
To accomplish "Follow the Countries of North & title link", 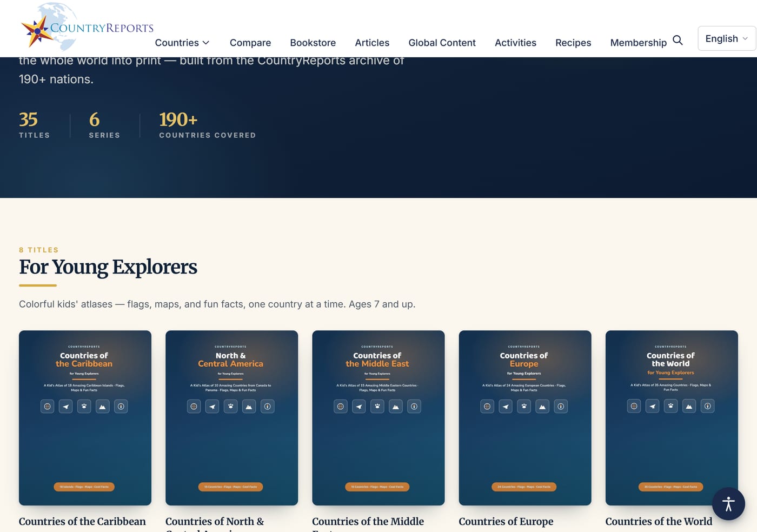I will click(215, 522).
